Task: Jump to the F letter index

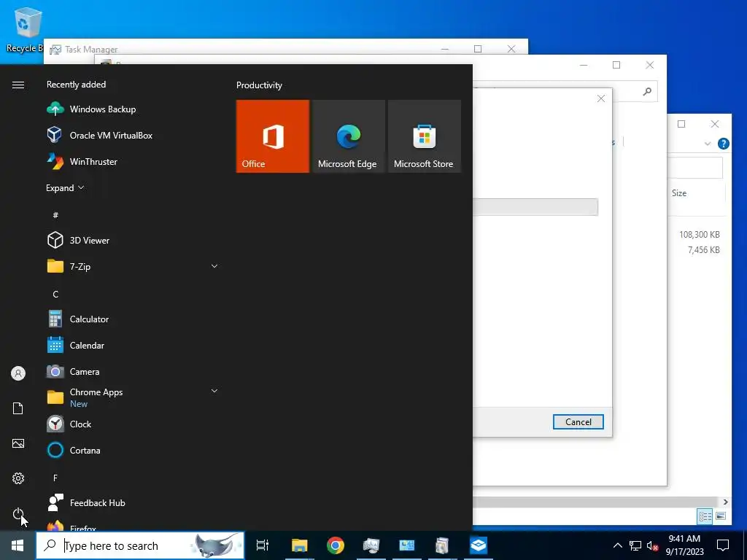Action: (x=55, y=478)
